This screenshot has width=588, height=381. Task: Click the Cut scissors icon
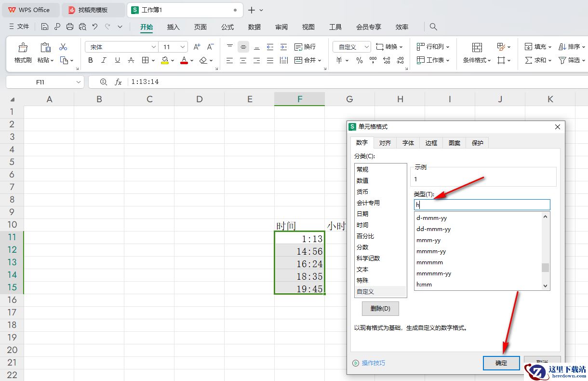tap(63, 47)
